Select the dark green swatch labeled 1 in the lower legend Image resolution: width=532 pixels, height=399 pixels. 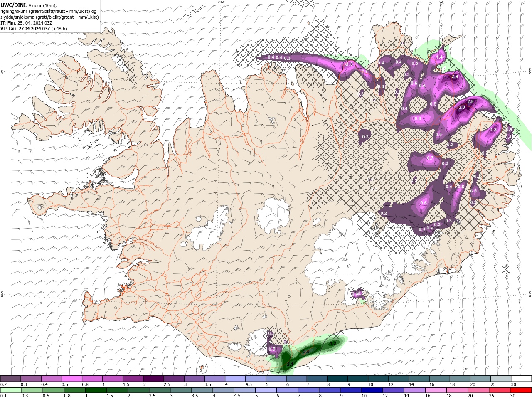point(96,390)
